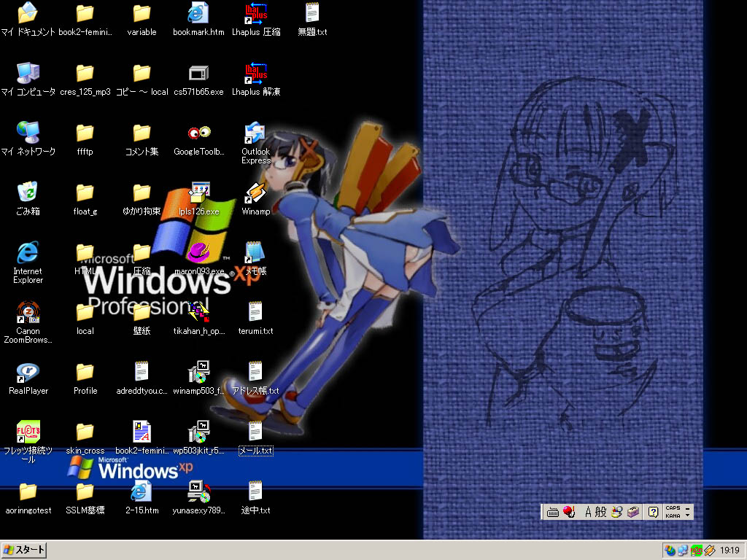Screen dimensions: 747x560
Task: Click the red ball IME icon on language bar
Action: point(569,512)
